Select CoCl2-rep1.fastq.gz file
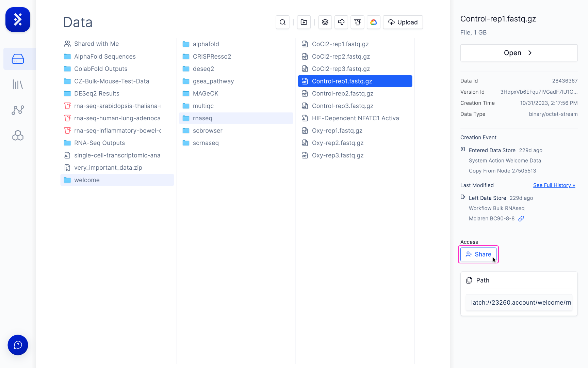 [355, 44]
